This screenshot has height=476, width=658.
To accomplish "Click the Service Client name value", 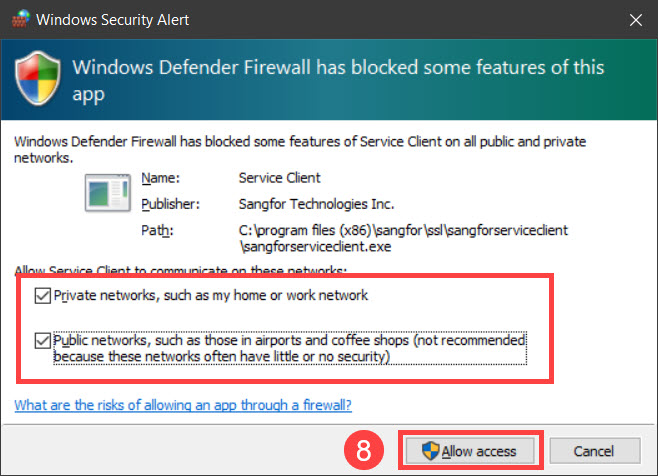I will tap(279, 178).
